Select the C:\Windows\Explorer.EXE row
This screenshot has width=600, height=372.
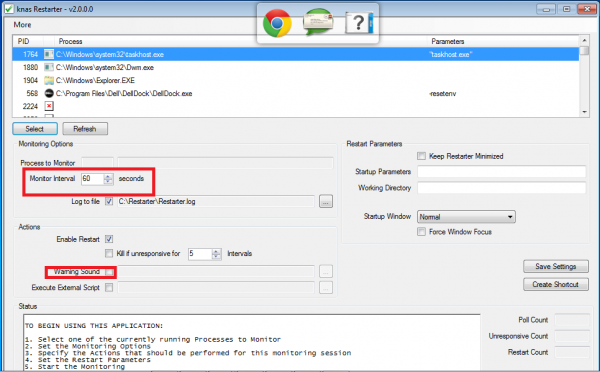click(x=296, y=80)
